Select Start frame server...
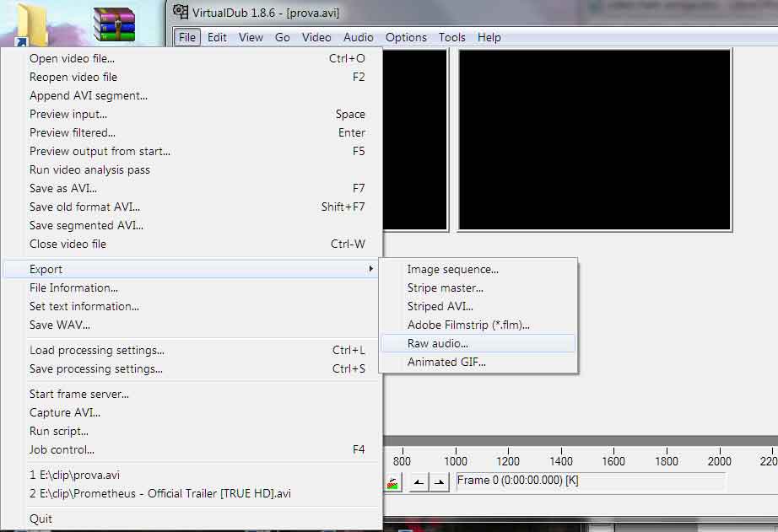The width and height of the screenshot is (778, 532). pos(191,395)
